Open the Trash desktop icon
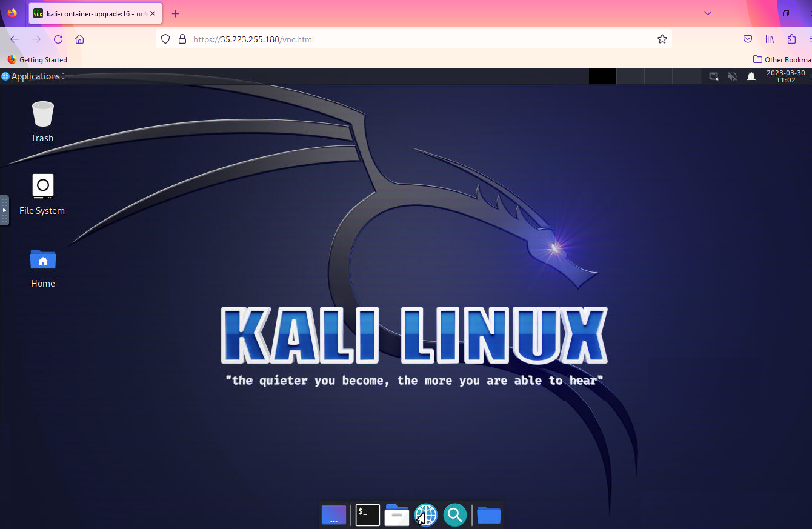The height and width of the screenshot is (529, 812). (x=42, y=122)
